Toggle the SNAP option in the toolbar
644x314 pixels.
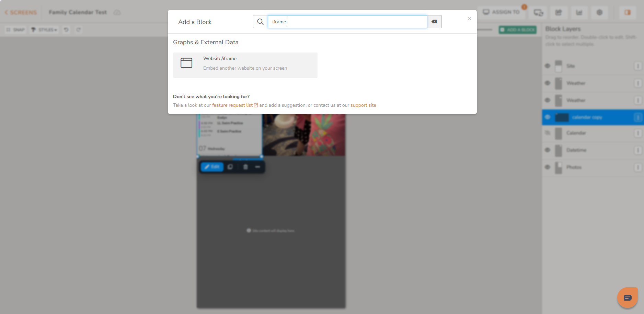click(x=15, y=30)
